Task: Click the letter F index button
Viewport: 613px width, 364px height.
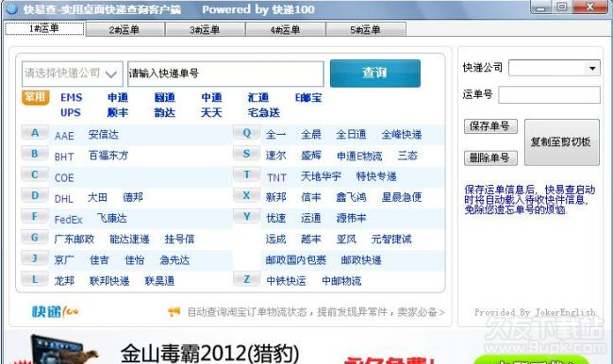Action: [35, 217]
